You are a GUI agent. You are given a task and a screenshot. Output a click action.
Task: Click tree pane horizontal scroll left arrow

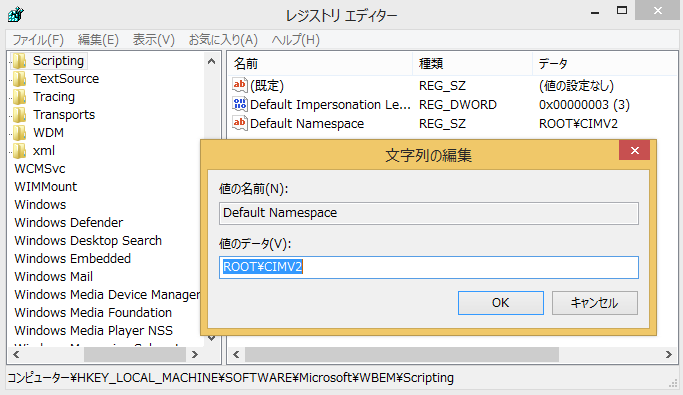click(16, 354)
